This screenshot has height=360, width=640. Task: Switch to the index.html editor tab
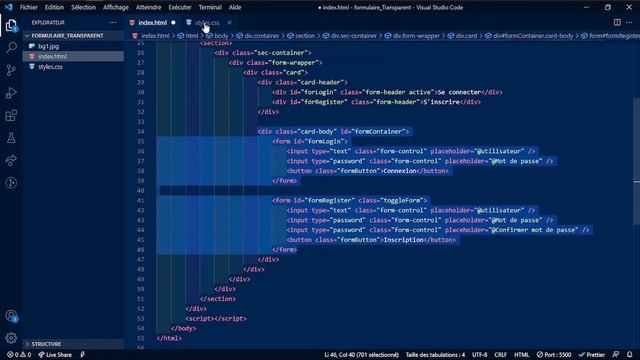[x=153, y=22]
